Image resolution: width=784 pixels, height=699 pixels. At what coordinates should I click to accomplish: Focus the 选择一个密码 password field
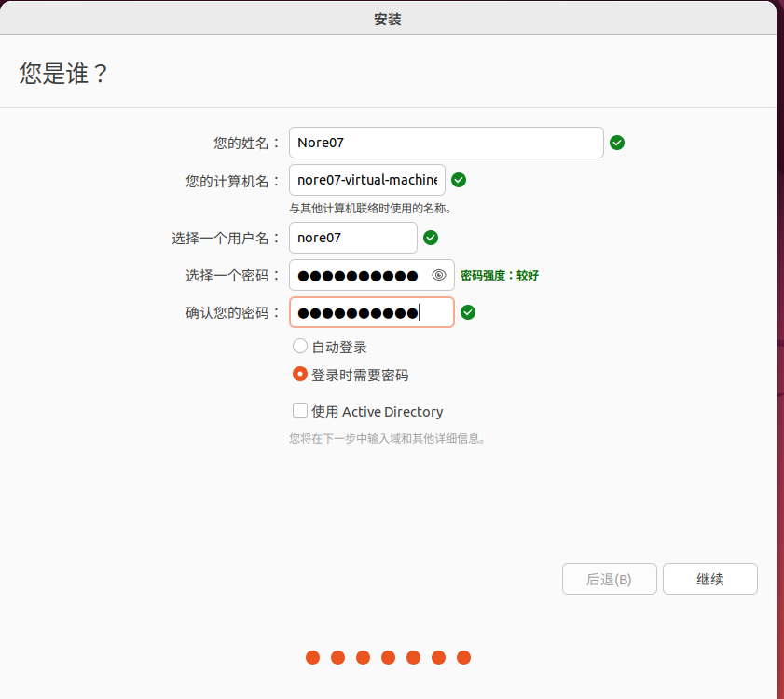pos(359,275)
